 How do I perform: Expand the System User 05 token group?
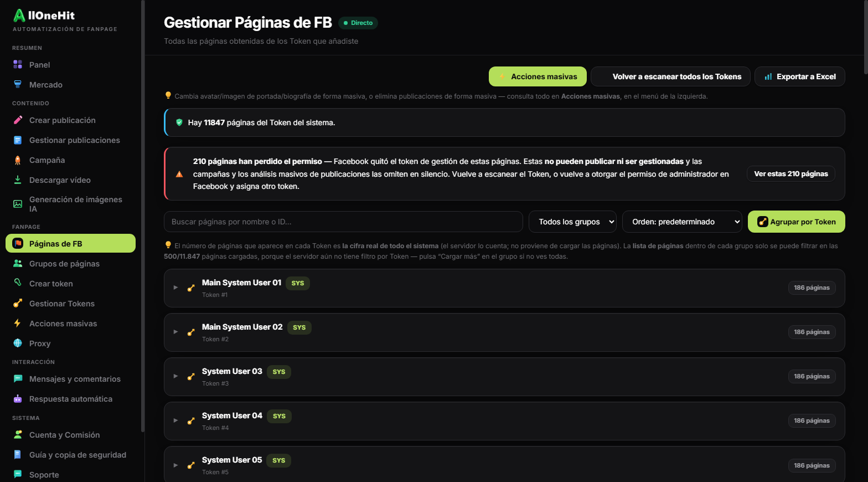point(175,465)
